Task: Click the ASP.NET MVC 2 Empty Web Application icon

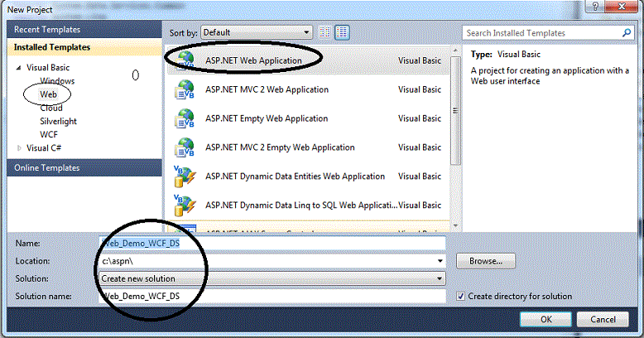Action: pyautogui.click(x=185, y=147)
